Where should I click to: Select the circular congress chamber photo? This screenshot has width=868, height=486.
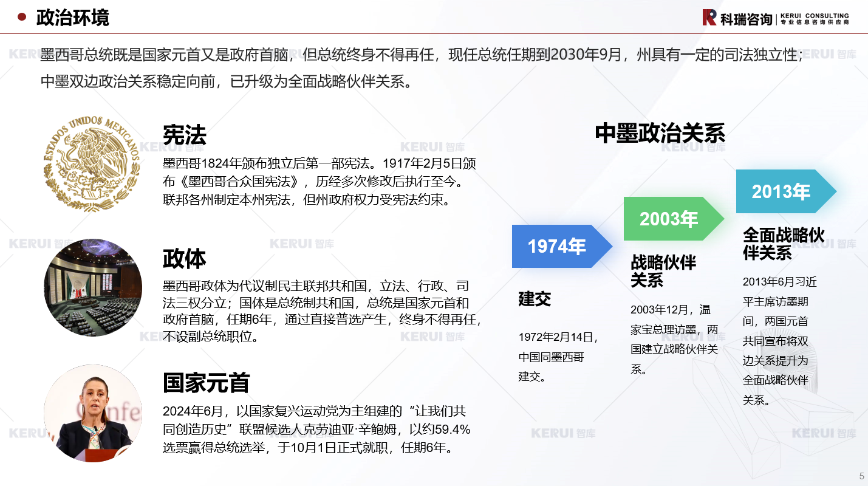pyautogui.click(x=93, y=287)
